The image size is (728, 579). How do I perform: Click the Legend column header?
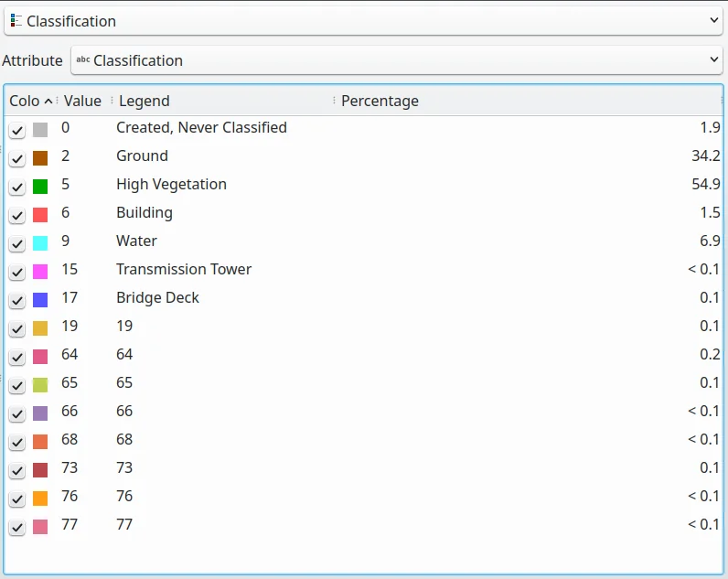pos(145,101)
